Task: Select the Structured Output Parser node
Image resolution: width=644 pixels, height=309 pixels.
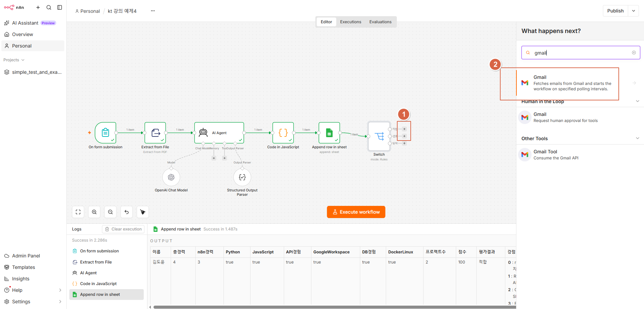Action: pyautogui.click(x=242, y=177)
